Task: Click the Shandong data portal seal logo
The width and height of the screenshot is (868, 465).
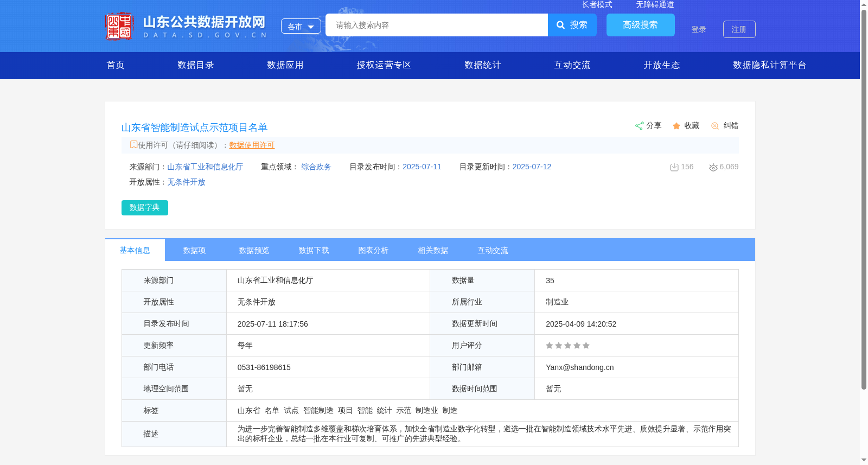Action: [119, 26]
